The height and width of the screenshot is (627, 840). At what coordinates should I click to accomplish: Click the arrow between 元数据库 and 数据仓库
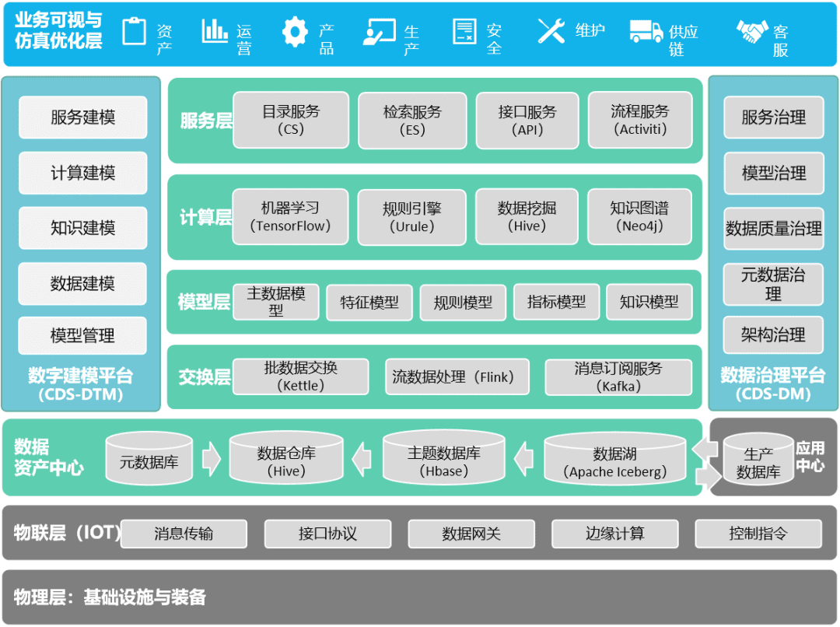point(212,459)
